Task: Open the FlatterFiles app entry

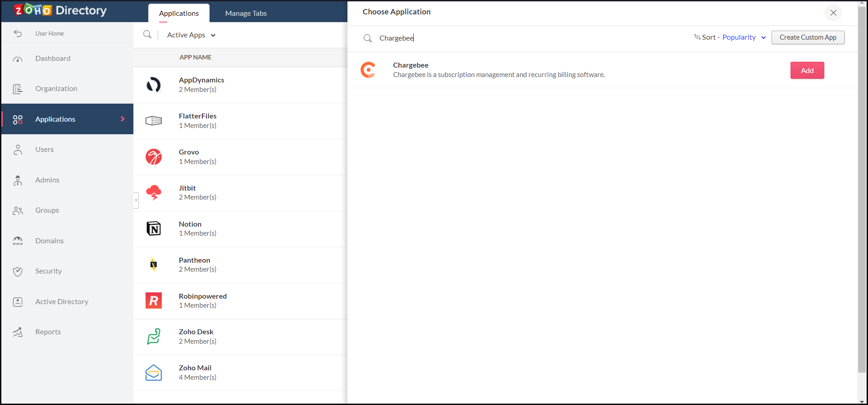Action: (240, 121)
